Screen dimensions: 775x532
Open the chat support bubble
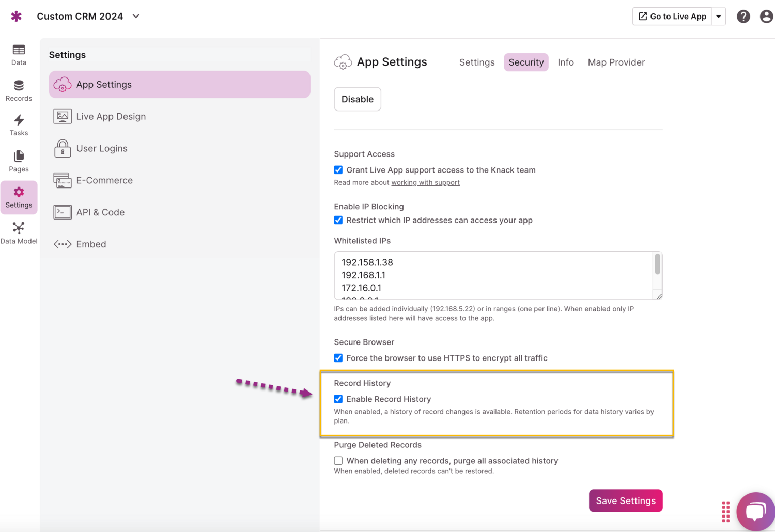pos(755,511)
